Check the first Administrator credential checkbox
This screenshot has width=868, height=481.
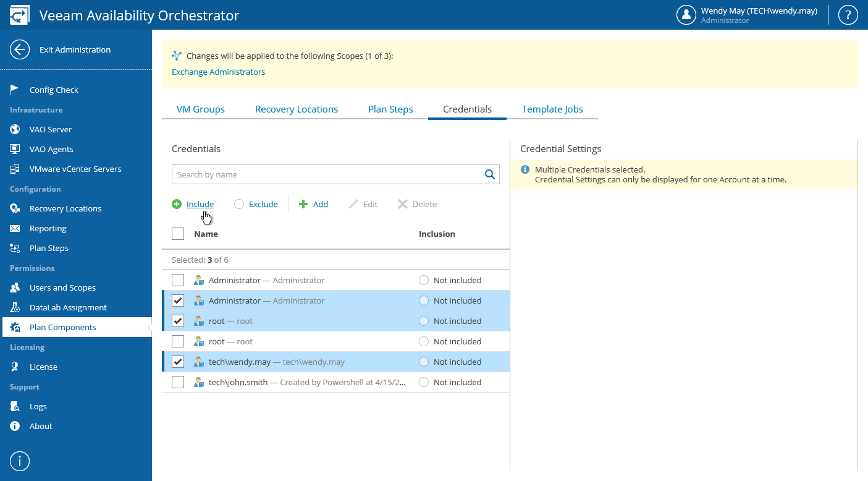(178, 280)
